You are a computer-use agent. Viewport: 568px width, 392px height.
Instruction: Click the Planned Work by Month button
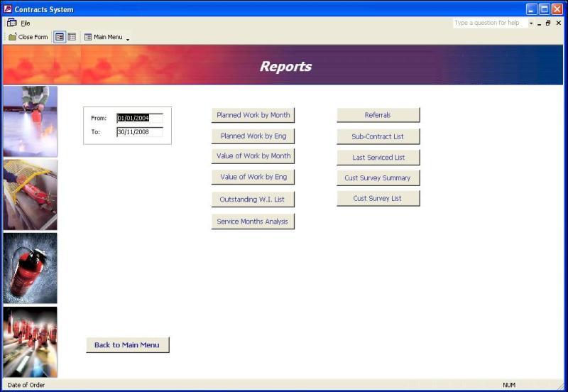pyautogui.click(x=253, y=115)
